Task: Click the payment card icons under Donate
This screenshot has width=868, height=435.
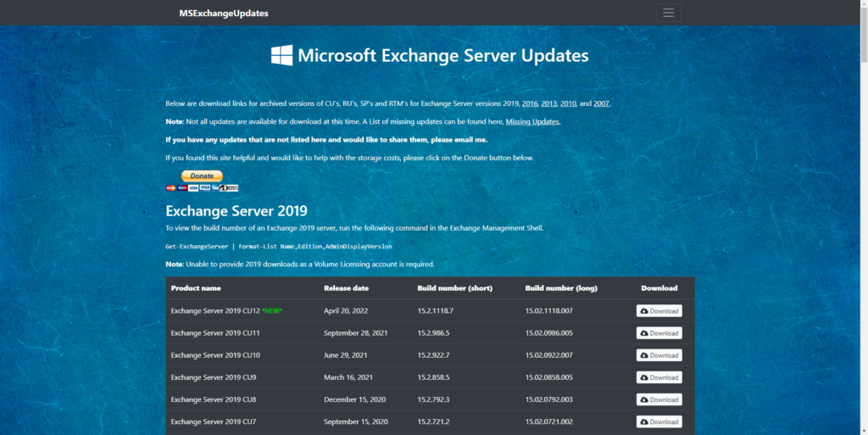Action: click(x=202, y=187)
